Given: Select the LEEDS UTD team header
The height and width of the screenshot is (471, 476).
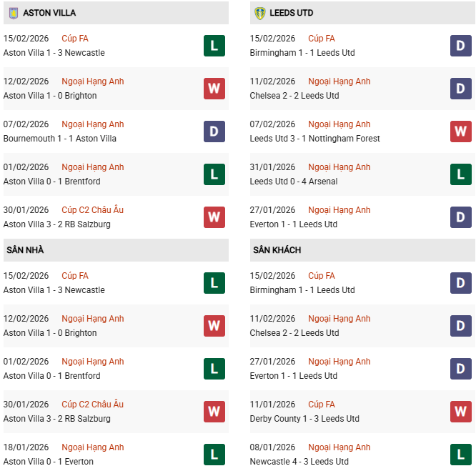Looking at the screenshot, I should point(293,13).
